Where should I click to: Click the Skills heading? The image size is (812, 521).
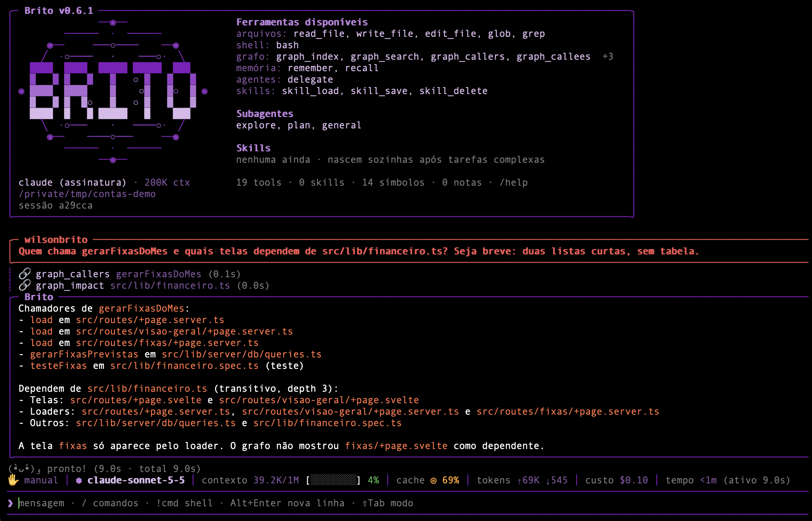click(253, 148)
